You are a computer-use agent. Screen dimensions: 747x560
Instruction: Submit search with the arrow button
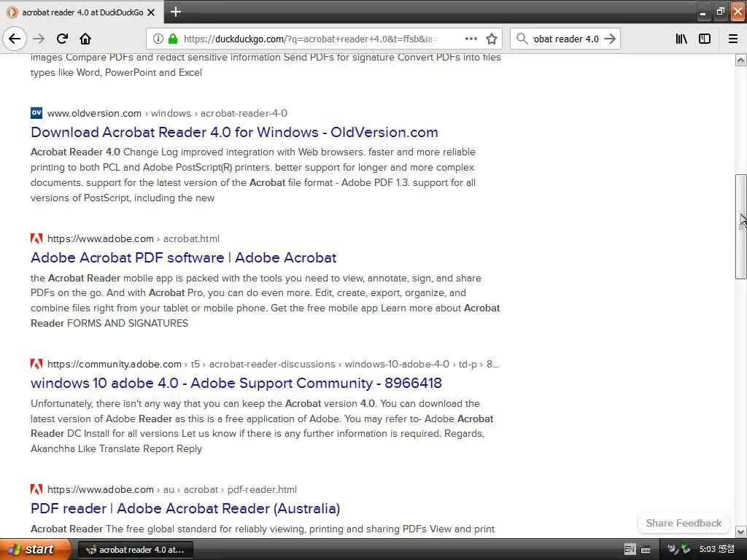pyautogui.click(x=610, y=39)
